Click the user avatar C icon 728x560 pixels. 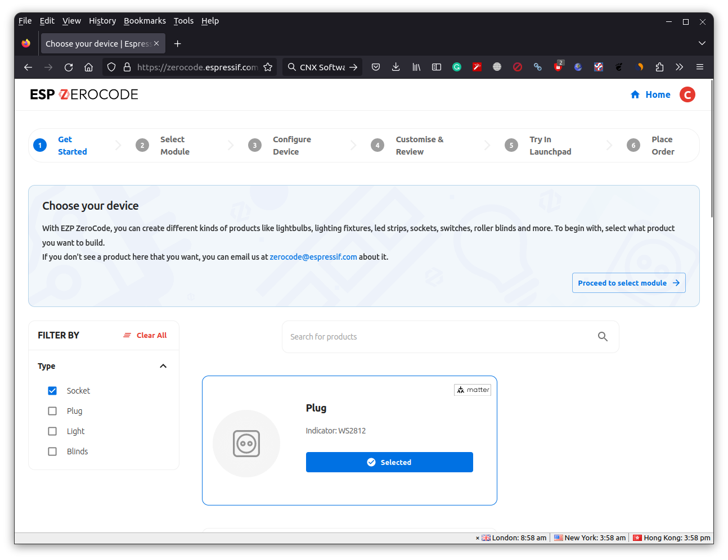click(687, 94)
